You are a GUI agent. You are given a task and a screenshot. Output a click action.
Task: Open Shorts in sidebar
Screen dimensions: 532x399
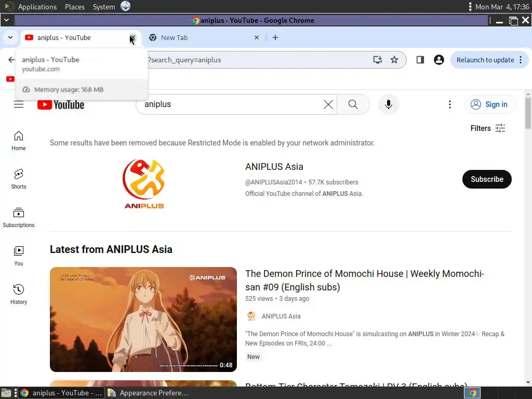click(x=19, y=179)
